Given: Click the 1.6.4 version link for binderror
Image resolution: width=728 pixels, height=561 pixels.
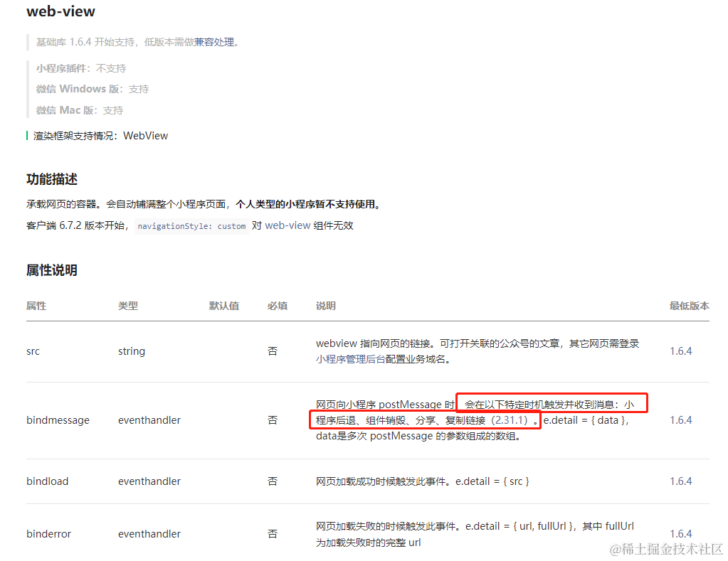Looking at the screenshot, I should [x=680, y=533].
